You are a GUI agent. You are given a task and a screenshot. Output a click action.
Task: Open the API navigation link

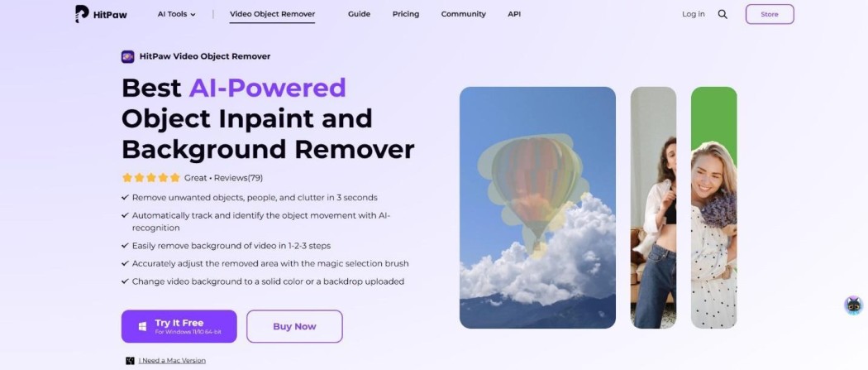(x=514, y=14)
